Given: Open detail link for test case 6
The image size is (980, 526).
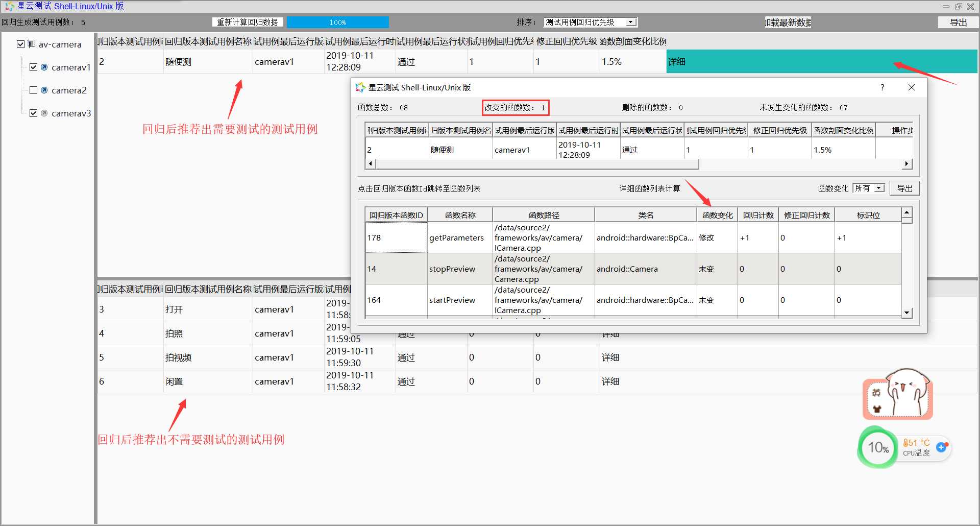Looking at the screenshot, I should pyautogui.click(x=610, y=381).
